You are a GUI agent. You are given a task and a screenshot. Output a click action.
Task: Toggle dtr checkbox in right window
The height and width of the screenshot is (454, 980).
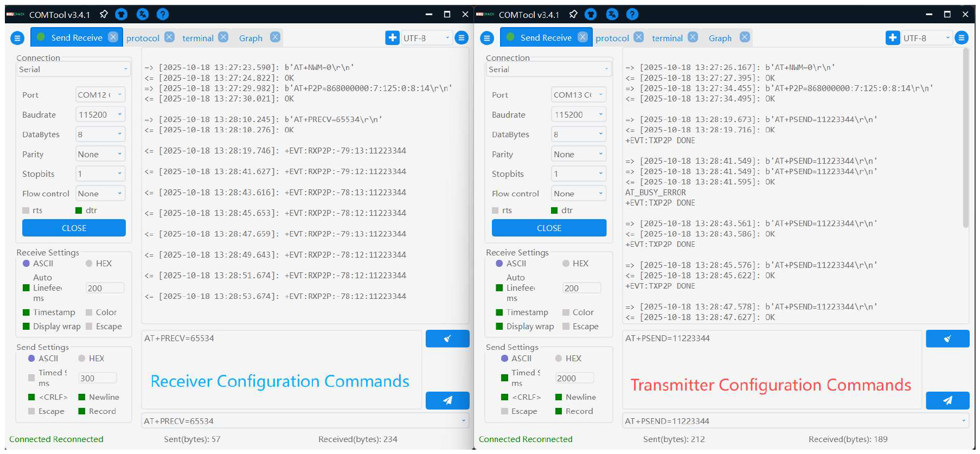562,210
